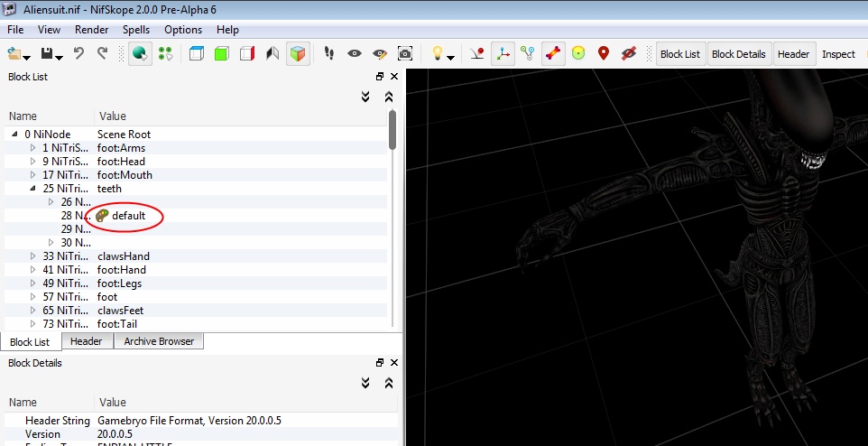Open the View menu
This screenshot has height=446, width=868.
click(x=50, y=30)
